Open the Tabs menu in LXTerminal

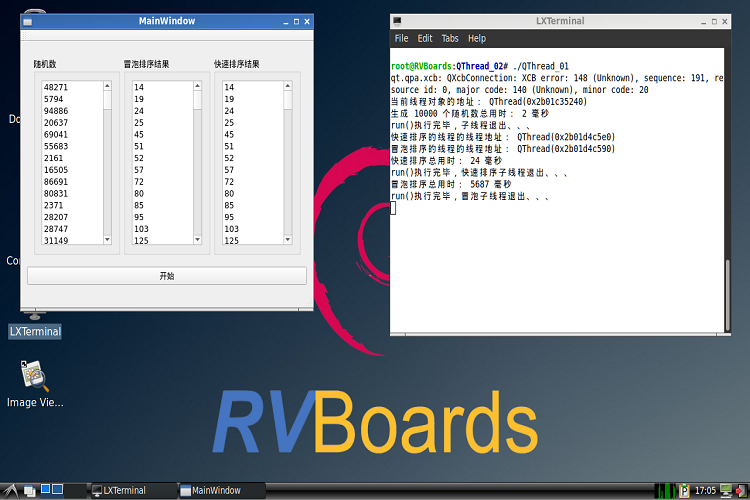tap(450, 38)
